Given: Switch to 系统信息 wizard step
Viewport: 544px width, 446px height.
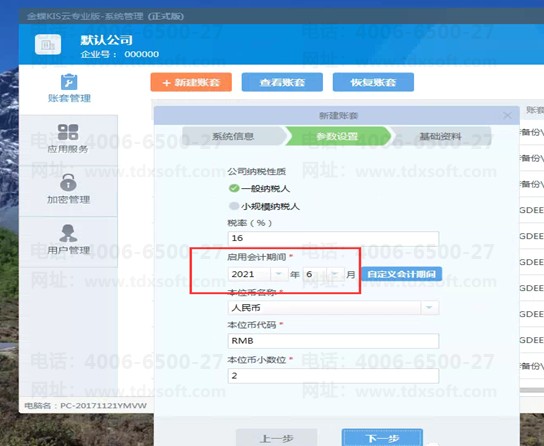Looking at the screenshot, I should point(233,136).
